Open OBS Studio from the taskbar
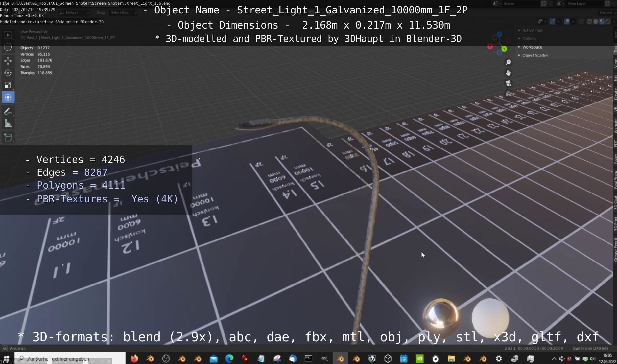The width and height of the screenshot is (617, 364). click(x=166, y=359)
